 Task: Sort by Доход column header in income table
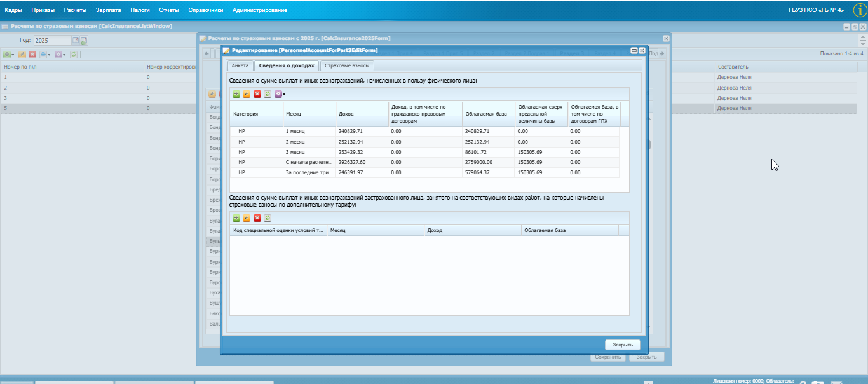click(x=362, y=114)
